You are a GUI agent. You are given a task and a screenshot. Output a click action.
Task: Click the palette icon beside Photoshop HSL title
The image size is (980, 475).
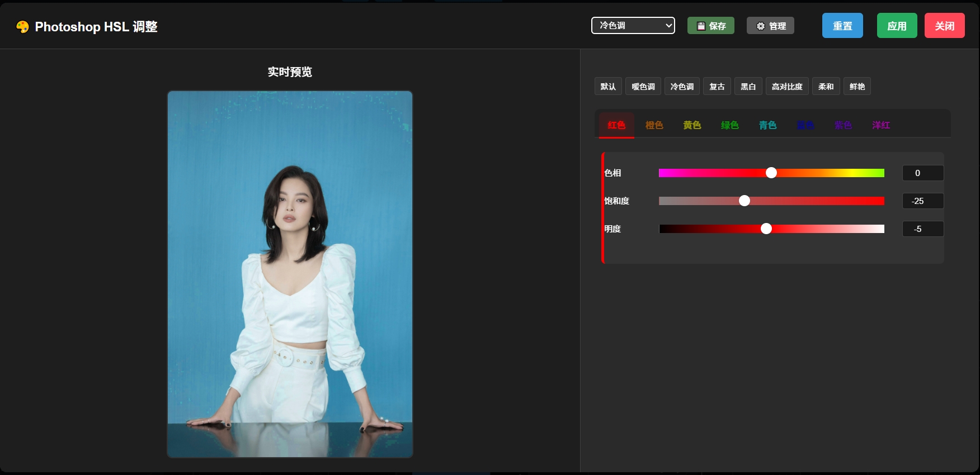coord(22,27)
